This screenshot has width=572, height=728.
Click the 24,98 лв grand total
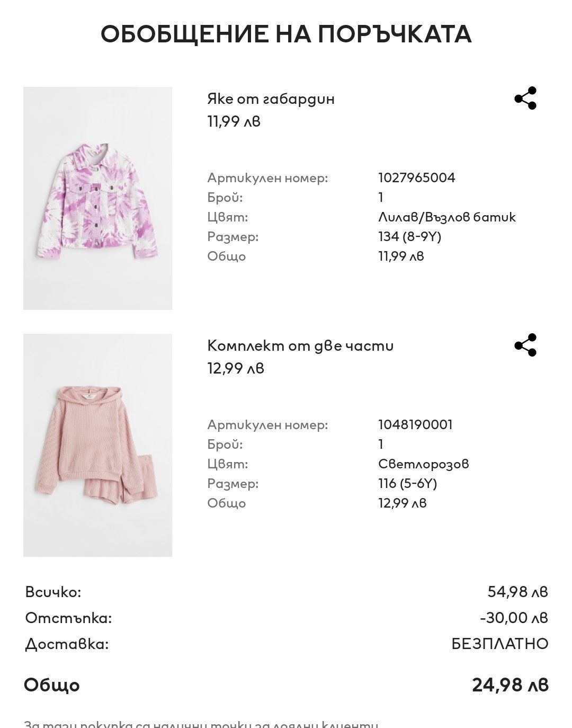point(510,685)
